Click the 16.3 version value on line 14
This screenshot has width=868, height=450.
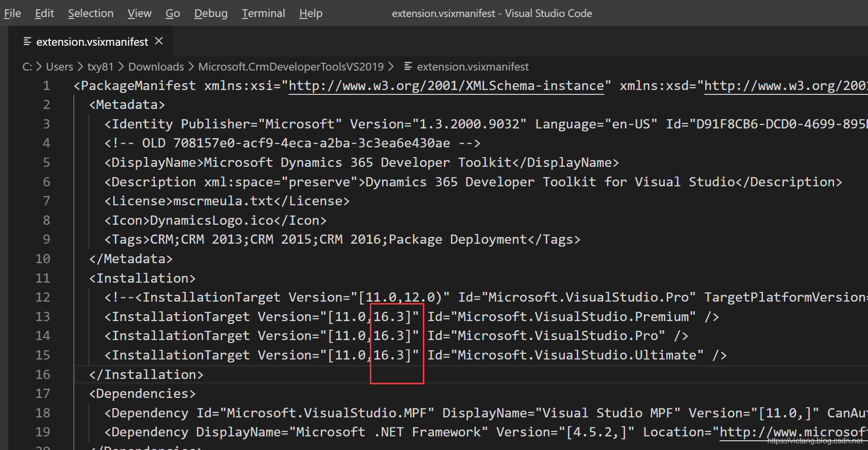pyautogui.click(x=389, y=336)
